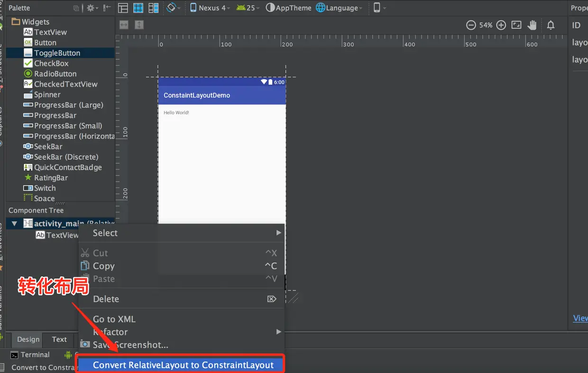Open the layout variants phone dropdown
This screenshot has width=588, height=373.
(x=379, y=8)
